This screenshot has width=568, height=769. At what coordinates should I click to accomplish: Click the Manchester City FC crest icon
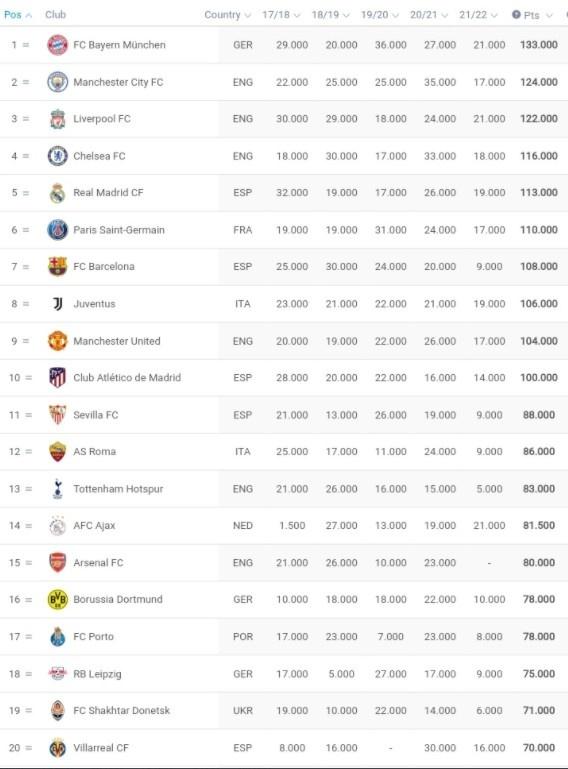click(x=57, y=82)
